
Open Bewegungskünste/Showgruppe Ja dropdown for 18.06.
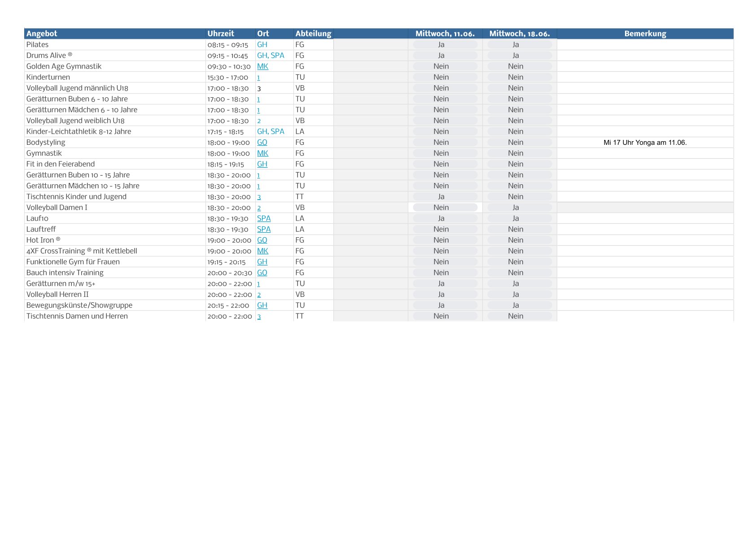520,305
